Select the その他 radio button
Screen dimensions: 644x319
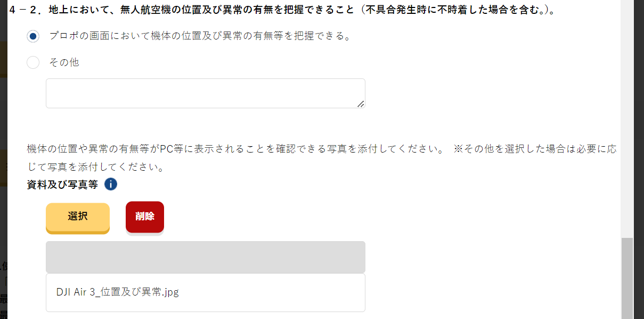[x=33, y=62]
